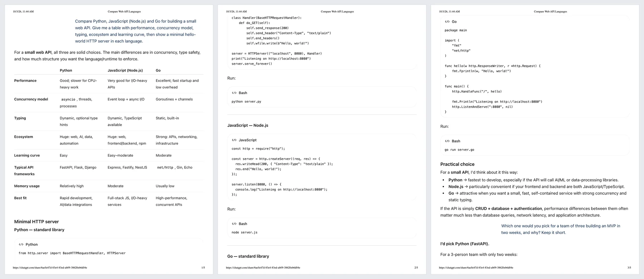Click the "Learning curve" row label

(27, 156)
